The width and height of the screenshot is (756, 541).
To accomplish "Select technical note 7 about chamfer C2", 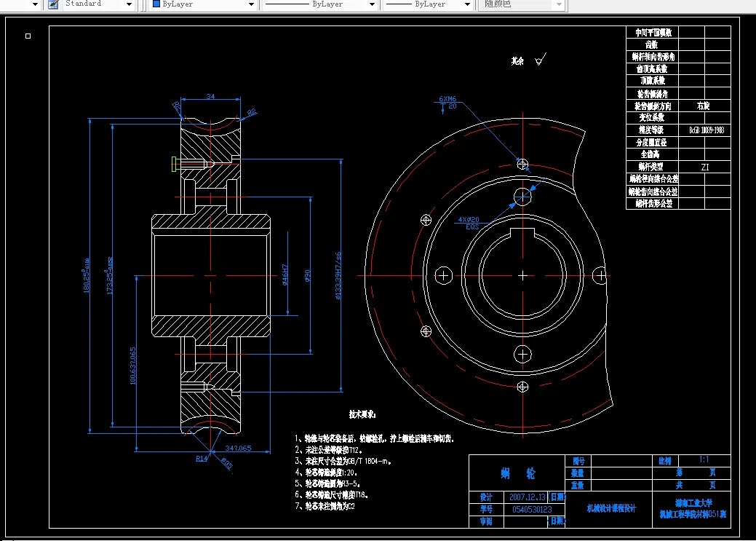I will pyautogui.click(x=325, y=506).
